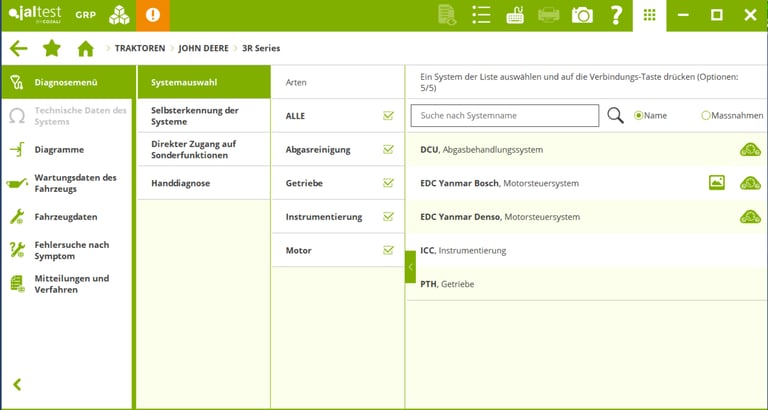Open the apps grid icon
The height and width of the screenshot is (410, 768).
tap(649, 15)
